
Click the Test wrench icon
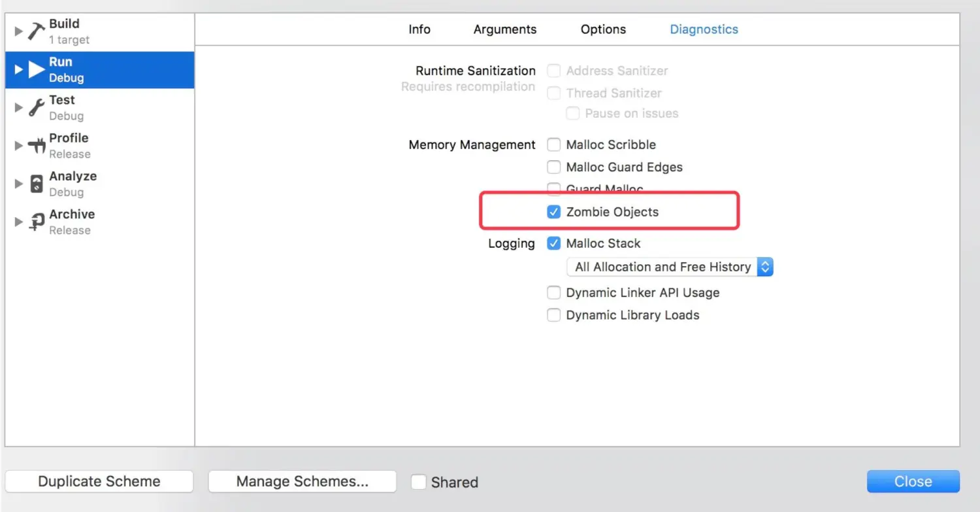point(37,108)
